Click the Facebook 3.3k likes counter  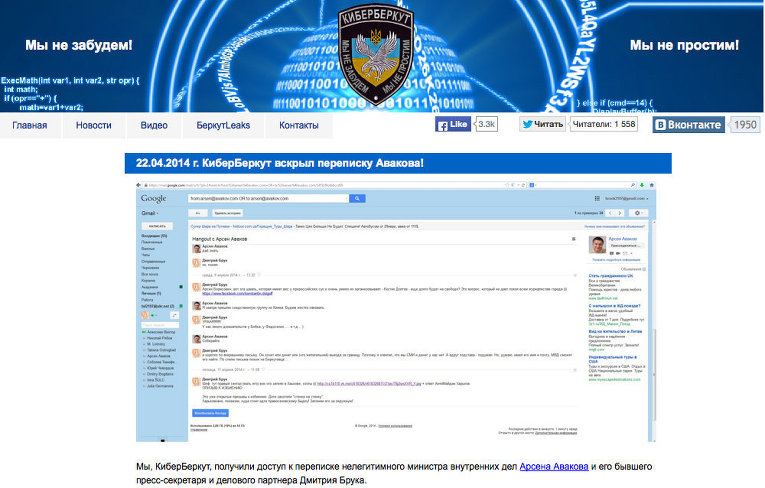coord(487,125)
